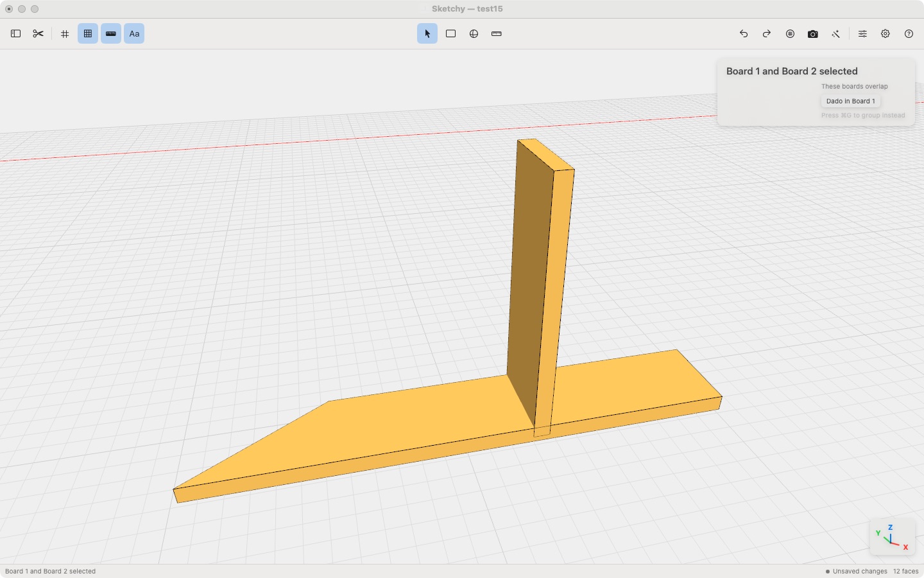
Task: Toggle the sidebar panel icon
Action: 16,34
